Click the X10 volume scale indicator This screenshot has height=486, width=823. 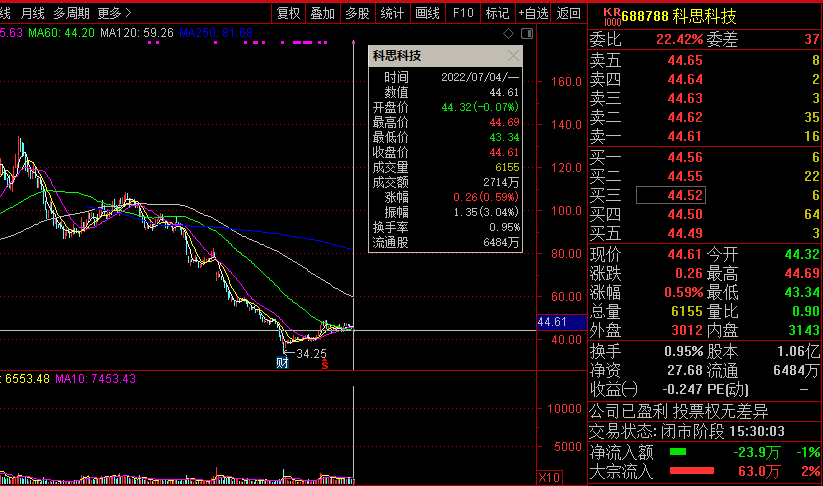tap(549, 477)
